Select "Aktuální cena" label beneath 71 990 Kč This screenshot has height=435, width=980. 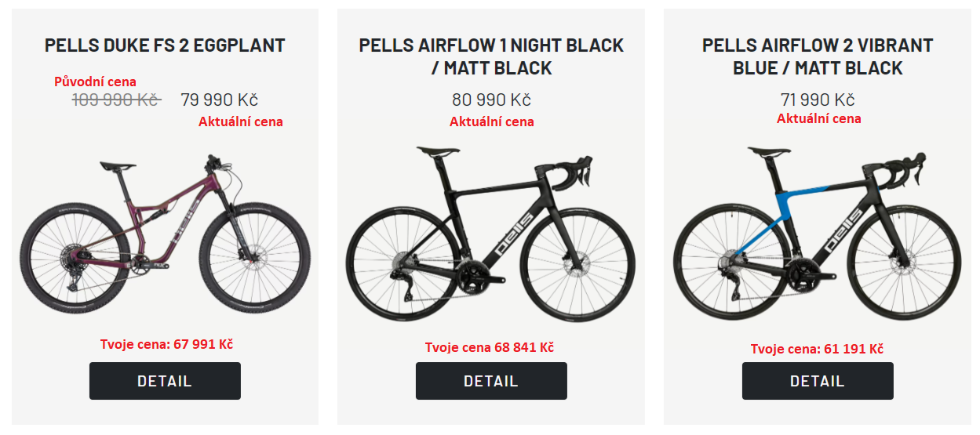click(819, 119)
